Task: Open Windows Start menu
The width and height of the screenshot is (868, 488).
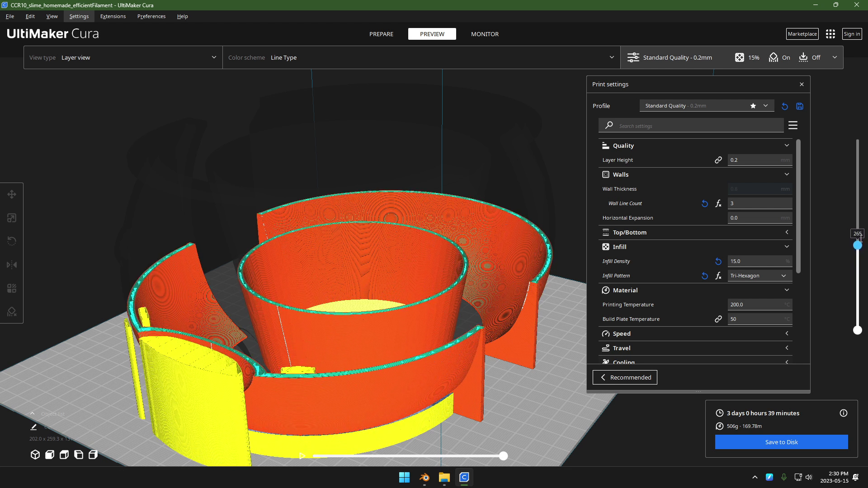Action: click(404, 477)
